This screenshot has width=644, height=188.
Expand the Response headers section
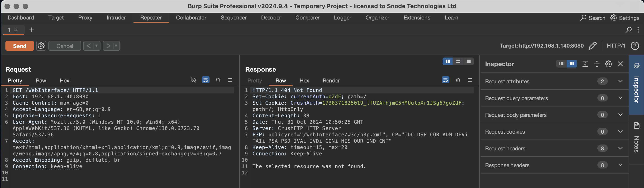[620, 165]
